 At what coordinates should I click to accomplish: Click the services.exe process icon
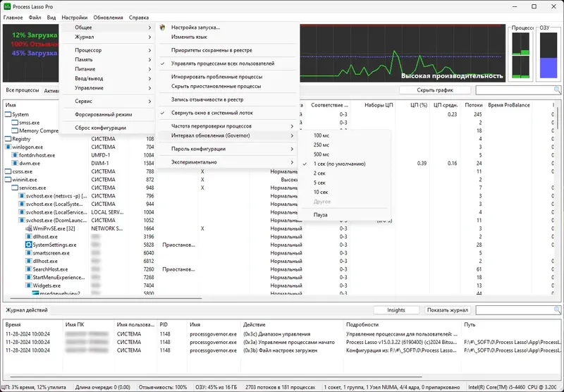coord(15,188)
